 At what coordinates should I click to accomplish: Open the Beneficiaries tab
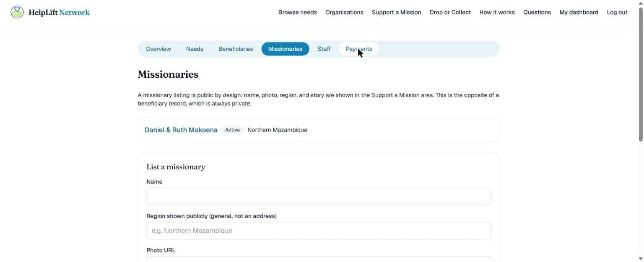click(x=236, y=49)
